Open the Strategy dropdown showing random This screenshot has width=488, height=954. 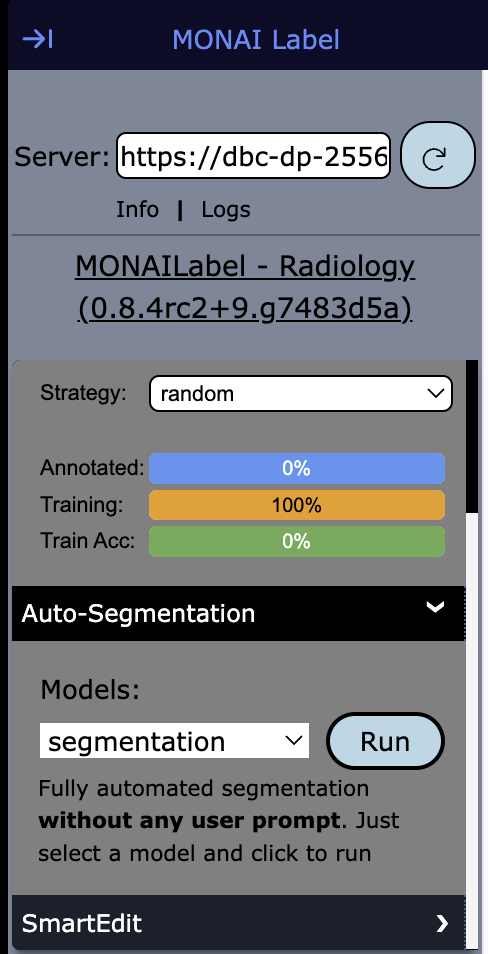click(301, 394)
